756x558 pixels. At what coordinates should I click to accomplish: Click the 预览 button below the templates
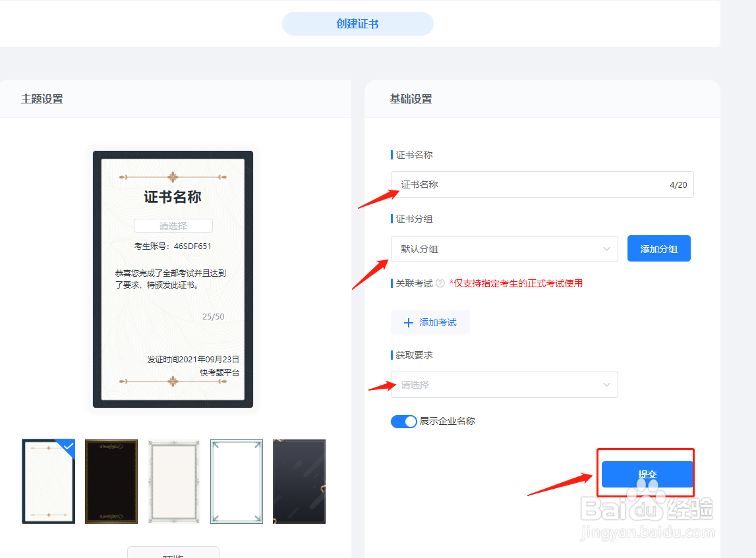(173, 554)
